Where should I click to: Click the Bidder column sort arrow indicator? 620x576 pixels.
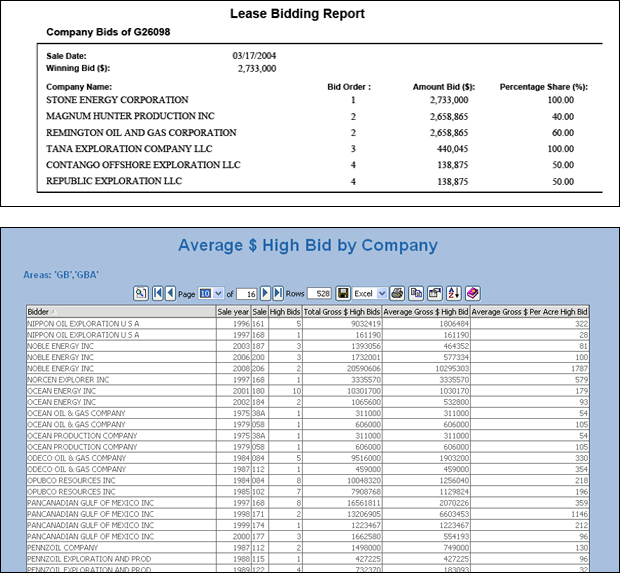54,312
